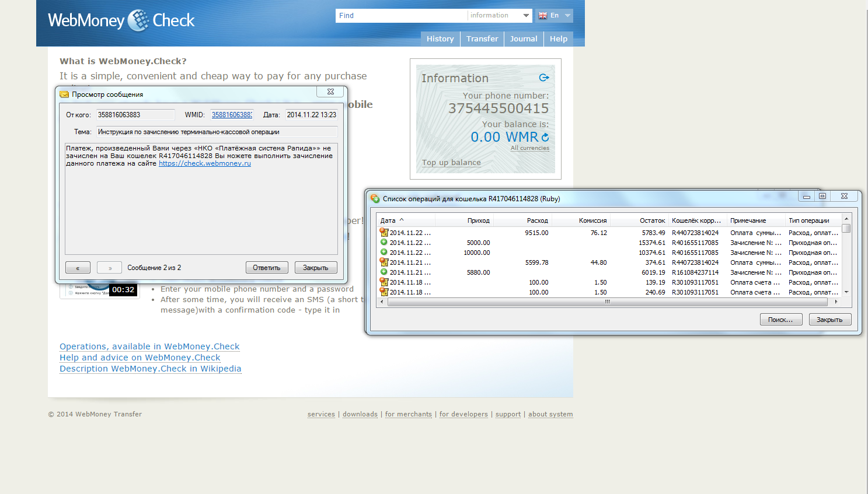Click the Поиск... button
Viewport: 868px width, 494px height.
point(781,320)
